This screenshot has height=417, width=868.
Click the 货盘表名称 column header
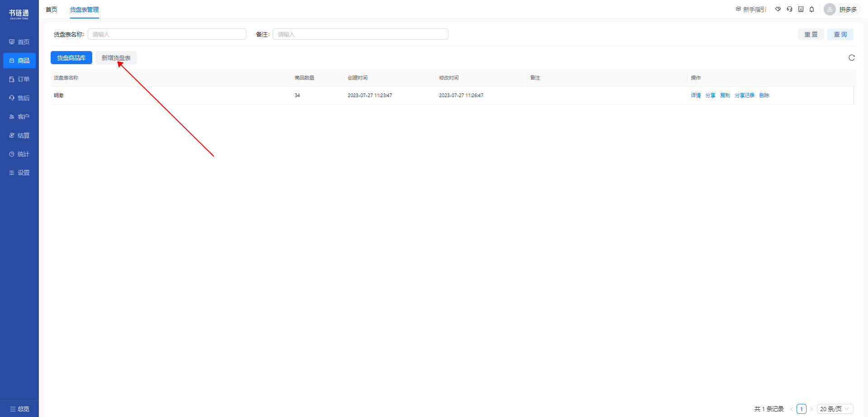(x=66, y=78)
